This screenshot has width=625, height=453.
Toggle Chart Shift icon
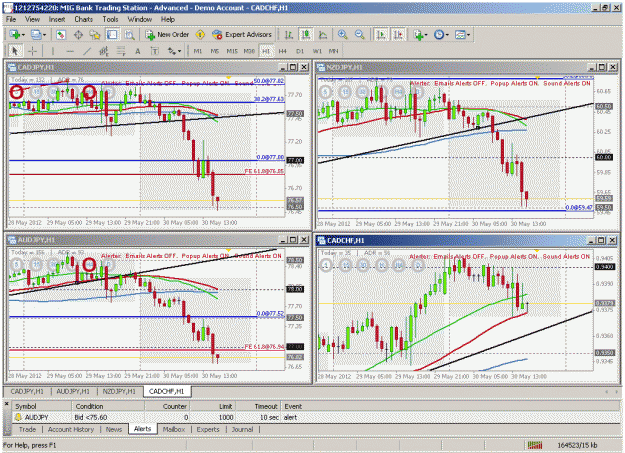398,35
